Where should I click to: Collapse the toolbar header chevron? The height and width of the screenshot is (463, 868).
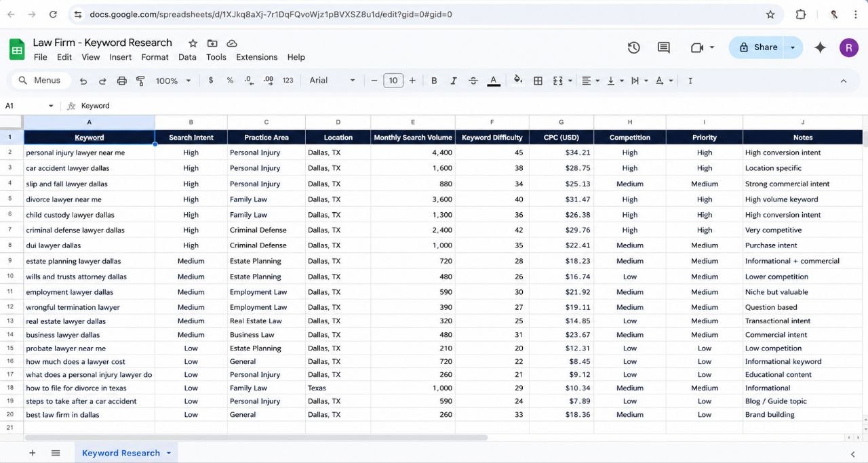coord(844,81)
